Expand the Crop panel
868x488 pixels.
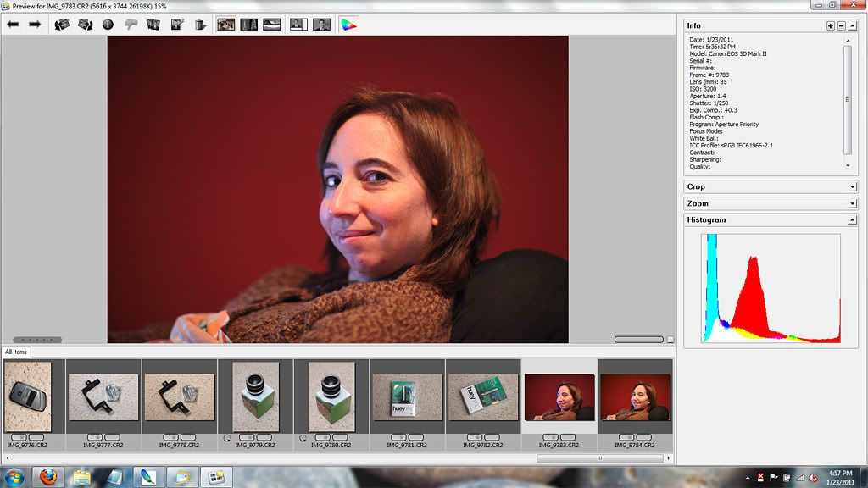(x=851, y=186)
